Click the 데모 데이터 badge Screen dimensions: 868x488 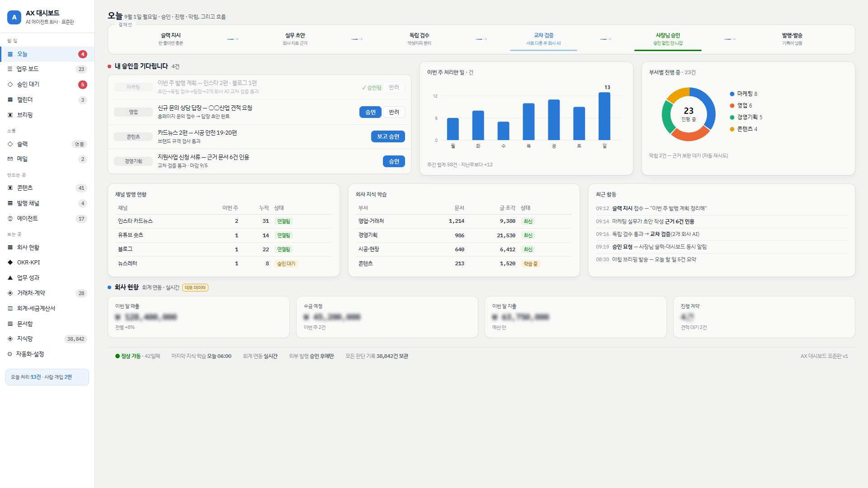(x=195, y=288)
